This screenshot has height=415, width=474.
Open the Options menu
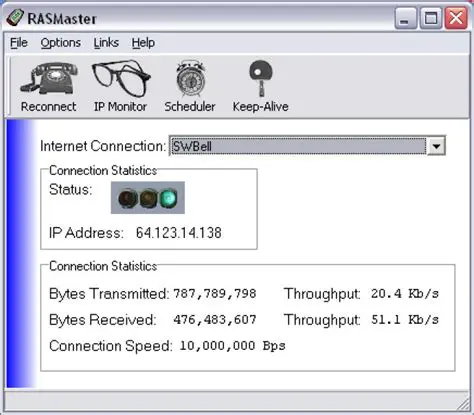tap(61, 43)
